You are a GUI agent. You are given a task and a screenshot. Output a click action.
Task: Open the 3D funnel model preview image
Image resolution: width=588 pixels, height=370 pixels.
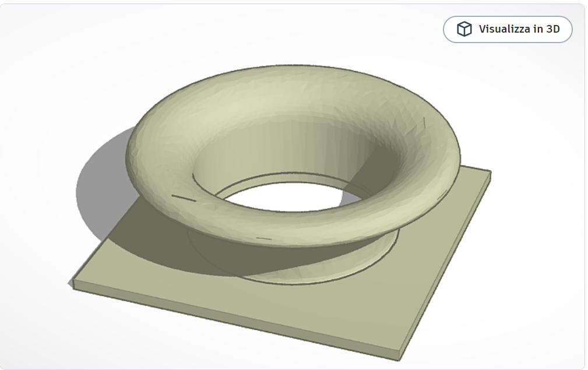coord(293,186)
